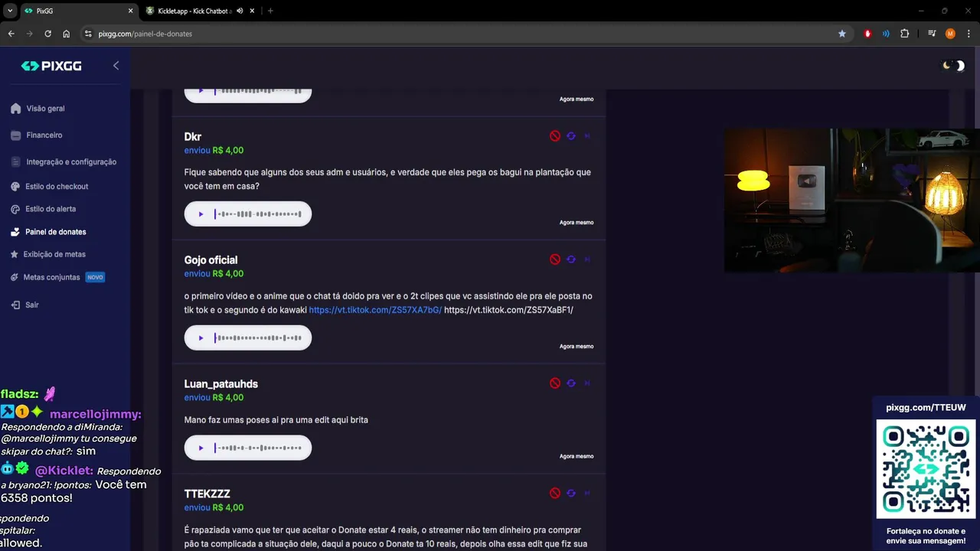Click the Financeiro card icon
Viewport: 980px width, 551px height.
(15, 135)
